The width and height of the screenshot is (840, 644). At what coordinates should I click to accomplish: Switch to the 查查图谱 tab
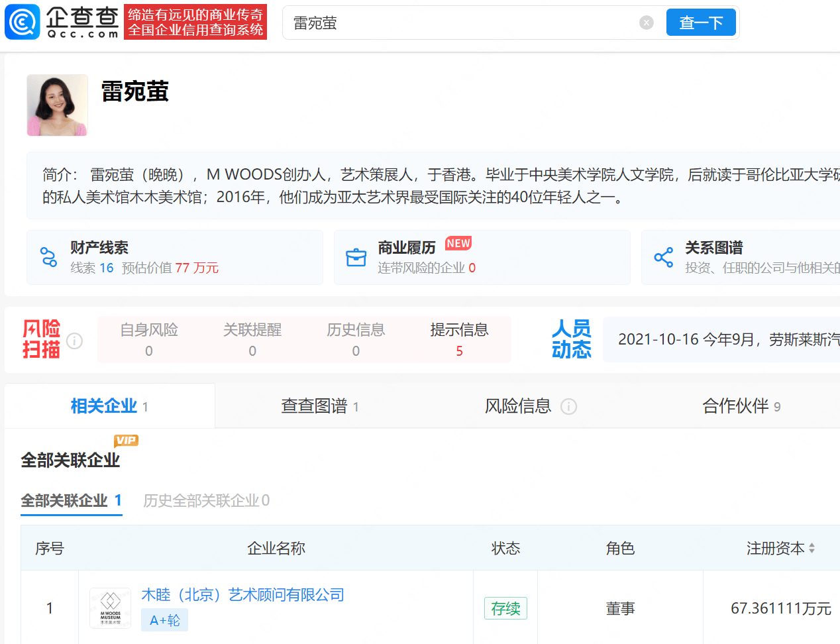tap(320, 406)
